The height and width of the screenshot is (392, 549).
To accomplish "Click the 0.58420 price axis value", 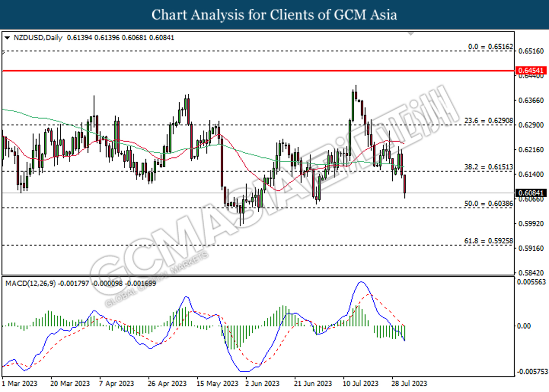I will [531, 273].
